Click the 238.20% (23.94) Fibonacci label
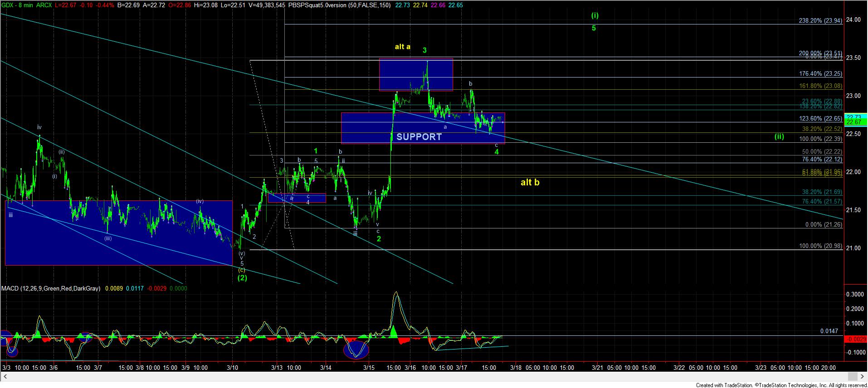The height and width of the screenshot is (388, 868). pyautogui.click(x=820, y=20)
